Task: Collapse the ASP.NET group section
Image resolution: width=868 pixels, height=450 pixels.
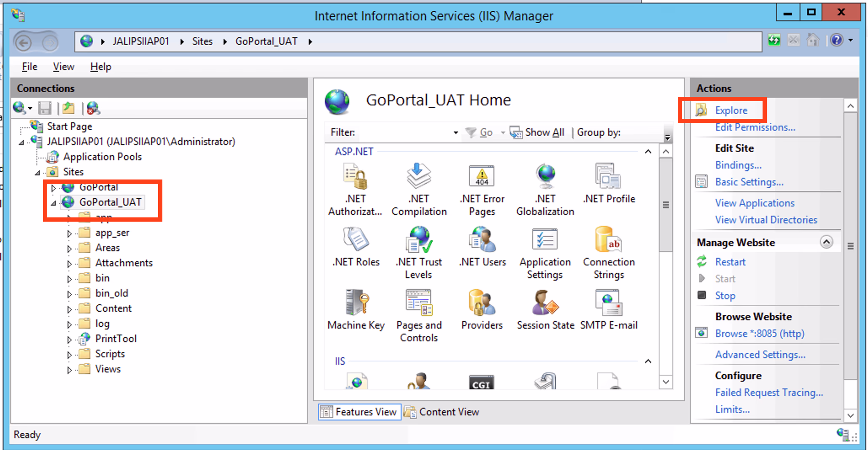Action: coord(648,152)
